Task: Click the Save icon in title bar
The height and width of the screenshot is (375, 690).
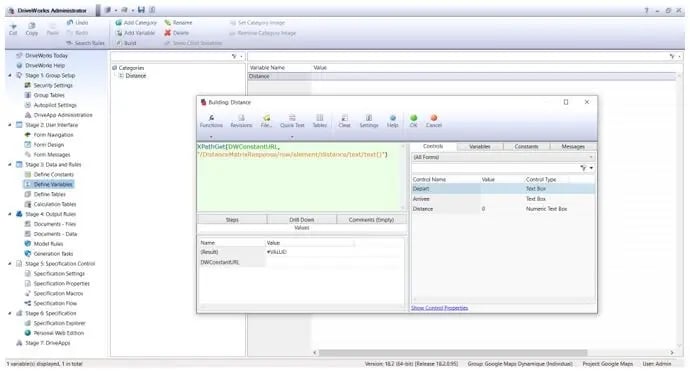Action: tap(141, 10)
